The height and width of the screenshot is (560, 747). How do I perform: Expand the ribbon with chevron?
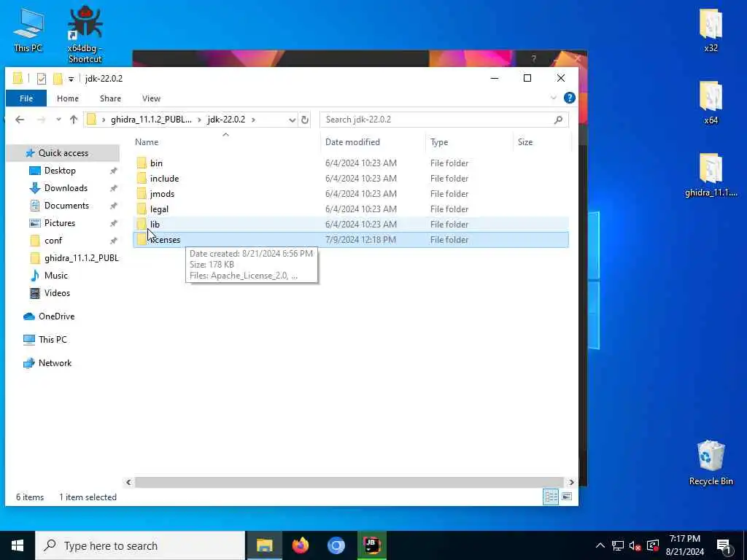[x=553, y=98]
